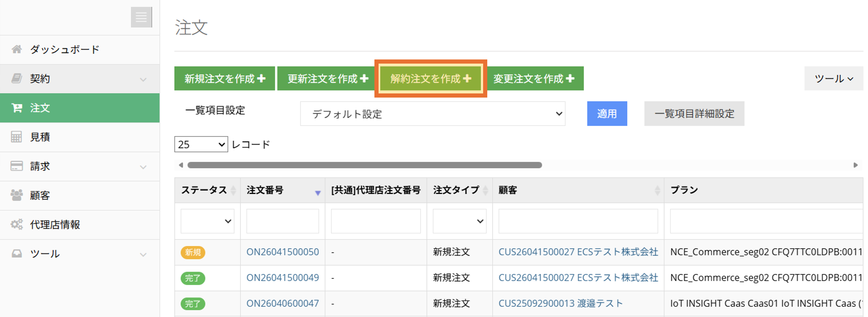Open ダッシュボード in the sidebar
Viewport: 868px width, 317px height.
tap(80, 50)
